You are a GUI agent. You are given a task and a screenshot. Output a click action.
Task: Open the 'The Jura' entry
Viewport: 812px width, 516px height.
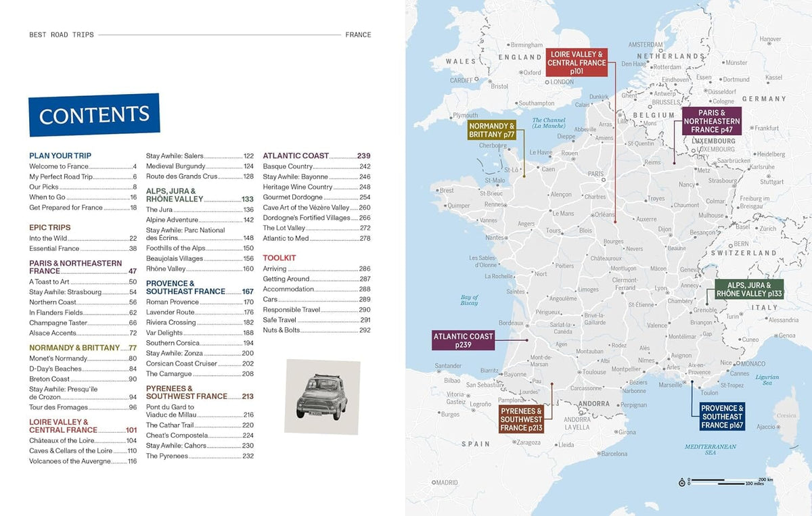click(200, 210)
